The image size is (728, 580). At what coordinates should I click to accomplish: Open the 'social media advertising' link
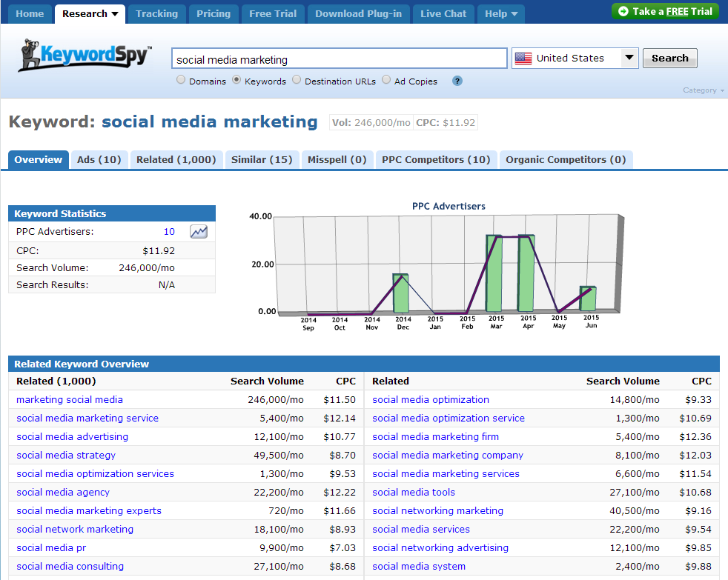point(73,436)
